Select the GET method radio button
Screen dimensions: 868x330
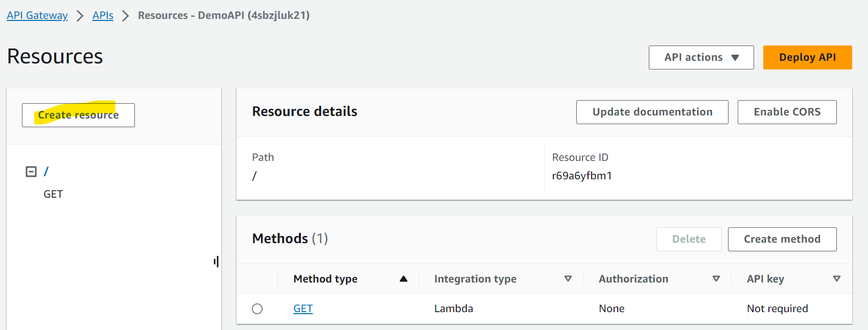[257, 309]
